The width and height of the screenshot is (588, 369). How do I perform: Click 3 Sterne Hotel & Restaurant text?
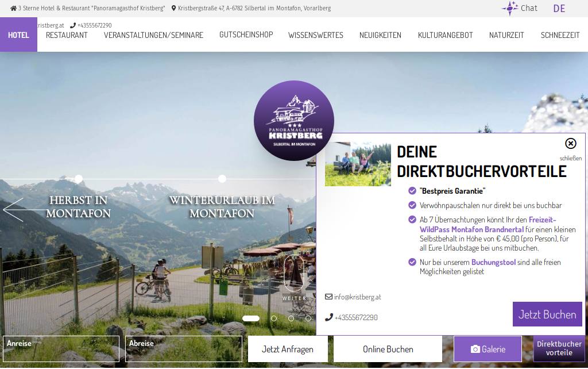[x=91, y=8]
